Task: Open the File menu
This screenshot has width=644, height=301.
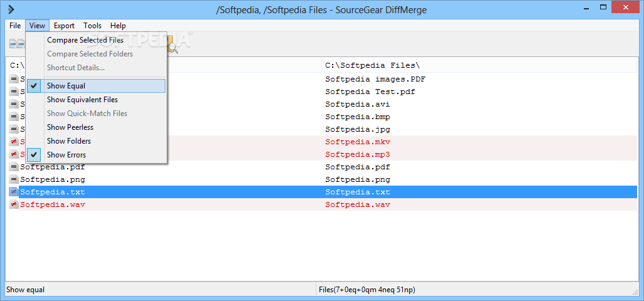Action: click(15, 26)
